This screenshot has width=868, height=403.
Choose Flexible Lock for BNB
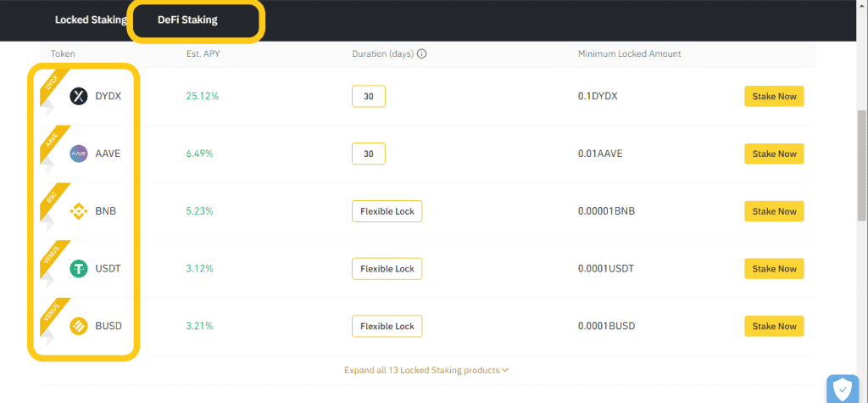click(x=387, y=211)
